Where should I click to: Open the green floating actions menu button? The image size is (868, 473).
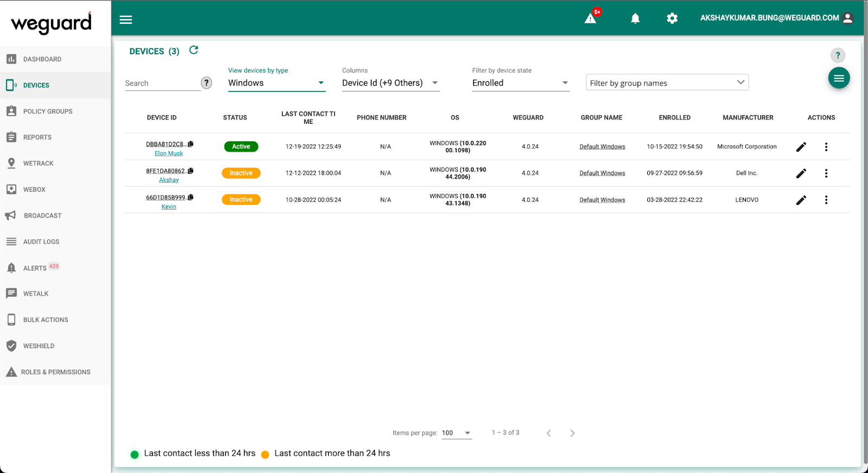pyautogui.click(x=839, y=78)
